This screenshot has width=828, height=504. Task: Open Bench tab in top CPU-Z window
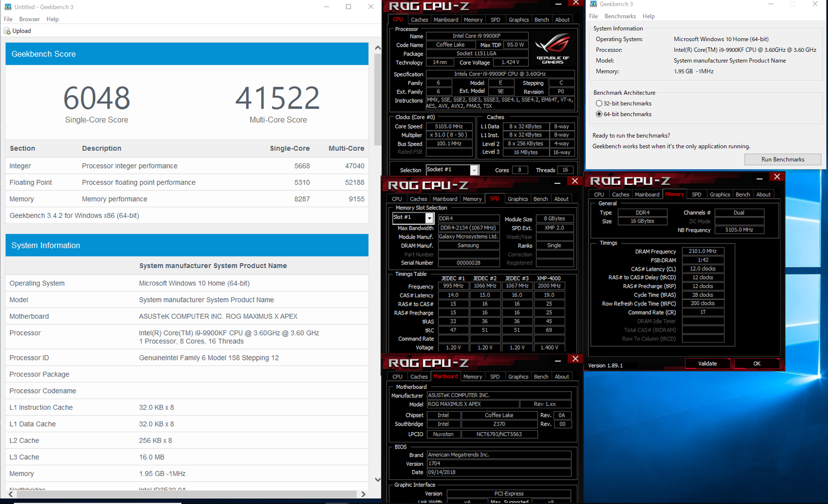[x=541, y=20]
